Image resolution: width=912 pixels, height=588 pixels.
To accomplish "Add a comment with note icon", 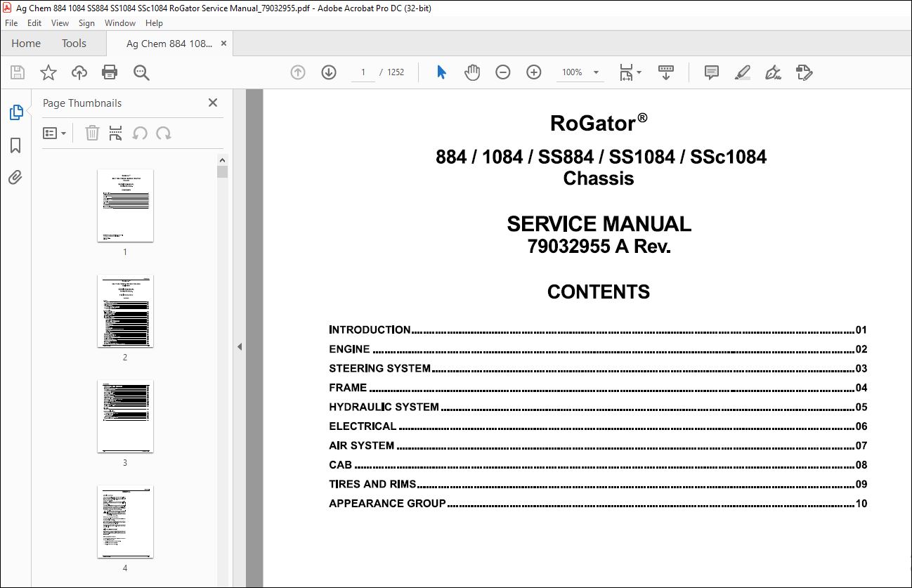I will point(711,72).
